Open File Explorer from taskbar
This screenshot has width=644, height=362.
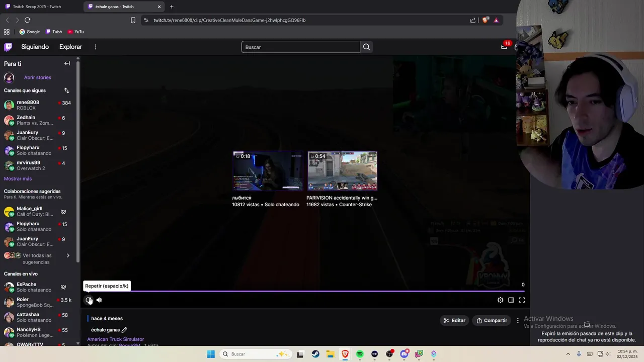pos(330,354)
